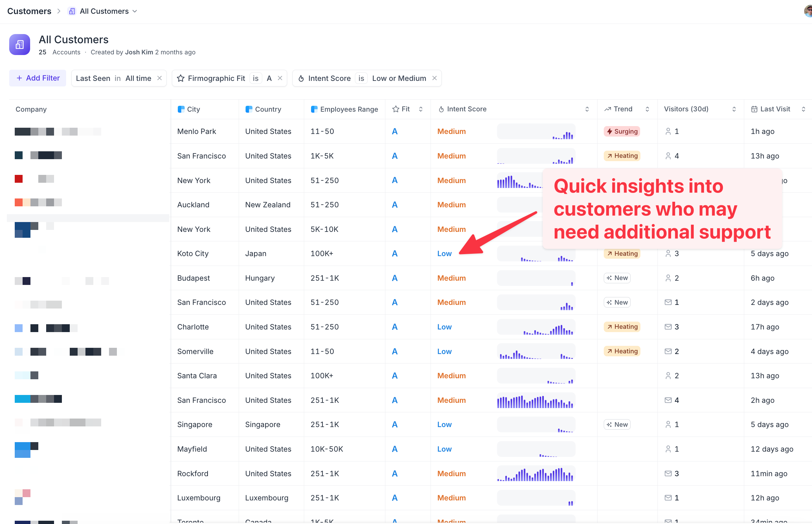Screen dimensions: 812x524
Task: Click the envelope icon in Charlotte row
Action: pyautogui.click(x=668, y=327)
